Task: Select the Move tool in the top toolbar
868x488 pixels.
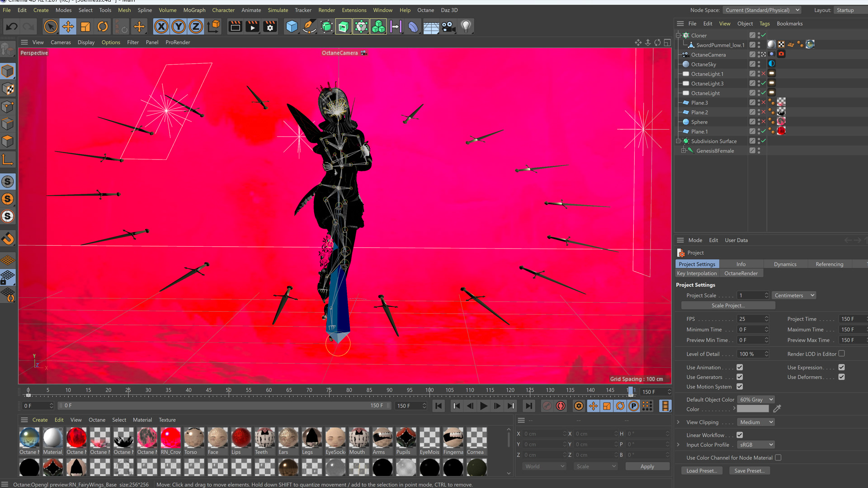Action: point(68,27)
